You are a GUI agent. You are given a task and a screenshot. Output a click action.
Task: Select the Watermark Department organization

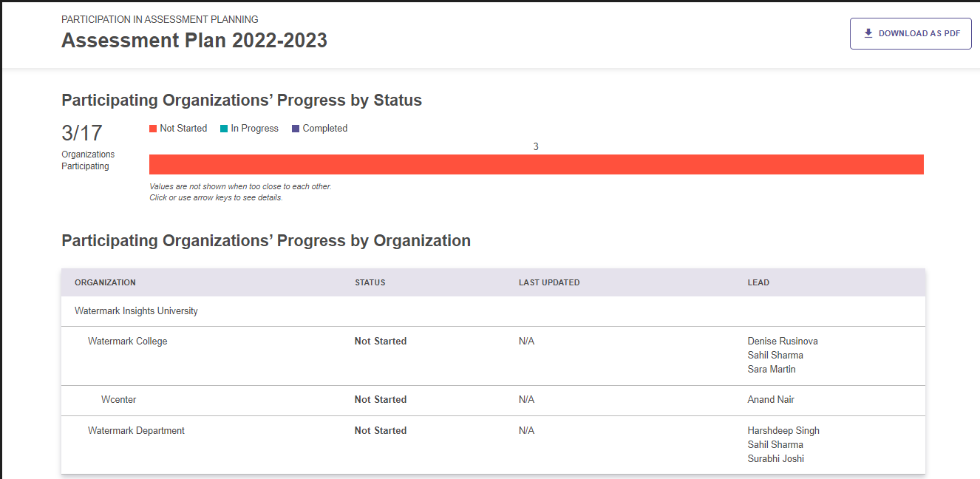point(136,431)
